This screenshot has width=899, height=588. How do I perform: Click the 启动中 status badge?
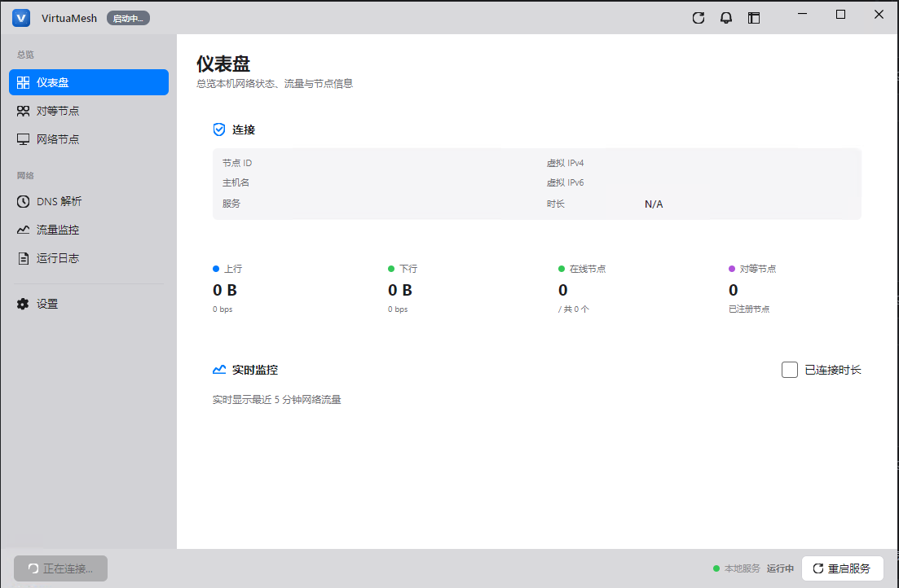click(129, 19)
